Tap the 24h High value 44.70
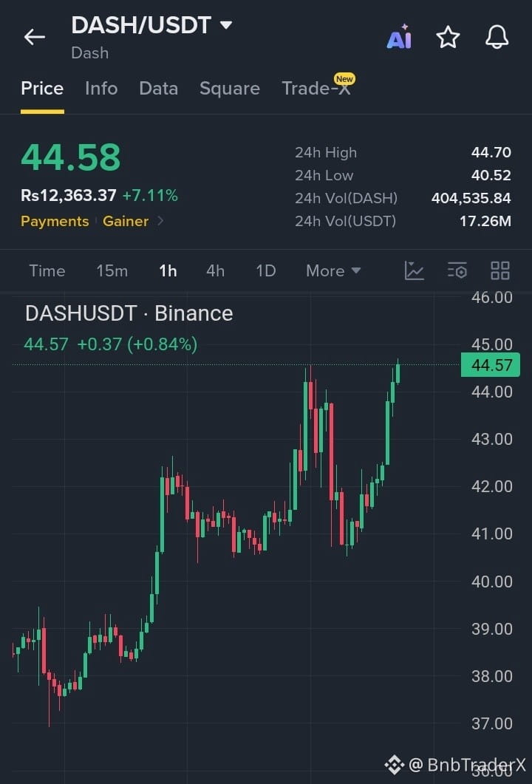This screenshot has width=532, height=784. [x=491, y=152]
